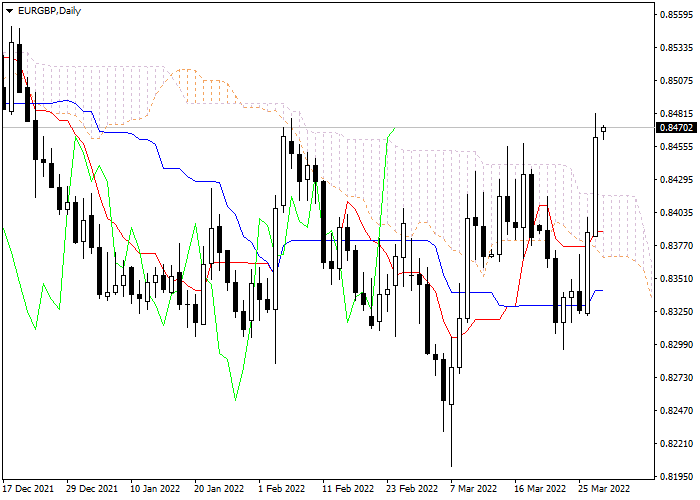Image resolution: width=700 pixels, height=500 pixels.
Task: Click the 1 Feb 2022 date label
Action: pyautogui.click(x=282, y=488)
